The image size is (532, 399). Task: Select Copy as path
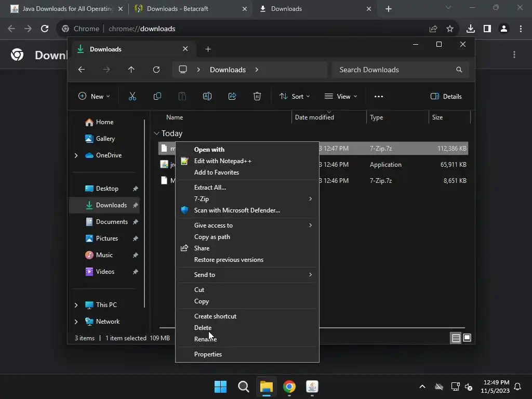pos(247,237)
